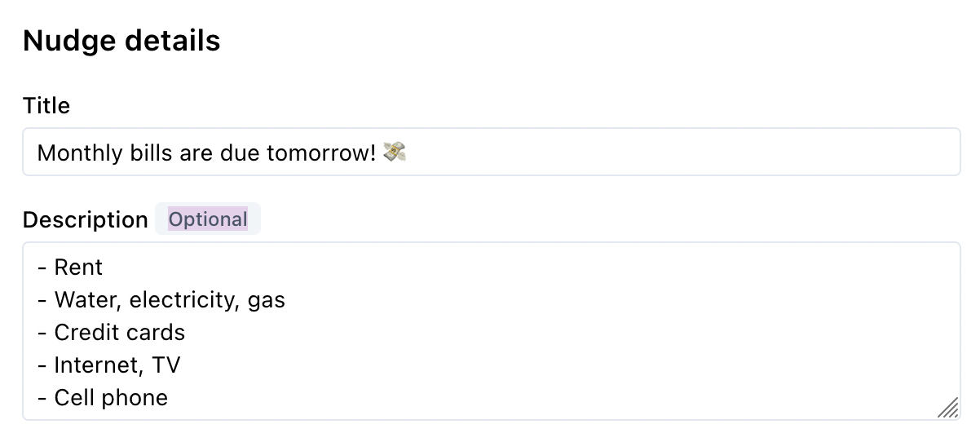Place cursor on the Credit cards line

point(119,333)
